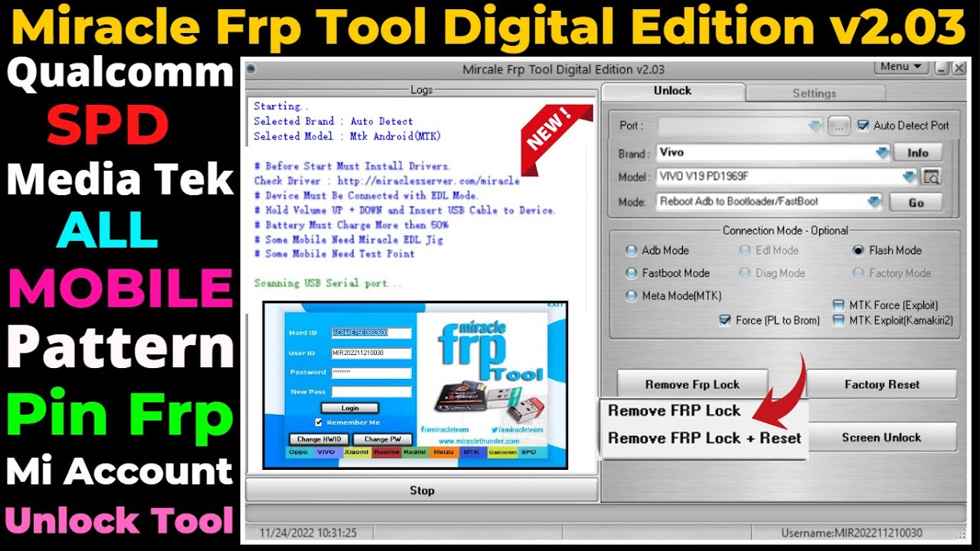980x551 pixels.
Task: Click the Screen Unlock button
Action: (881, 438)
